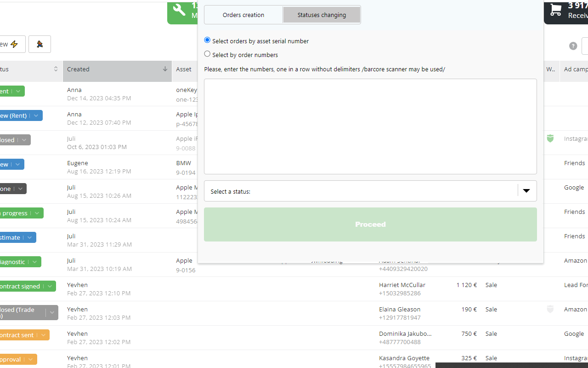Click the Contract signed status badge
Screen dimensions: 588x368
(x=28, y=286)
